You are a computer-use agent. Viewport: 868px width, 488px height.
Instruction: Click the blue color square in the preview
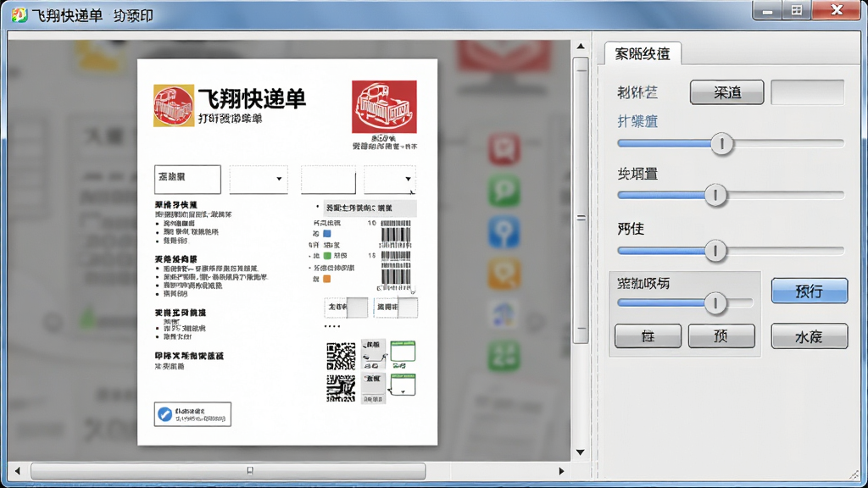click(x=327, y=234)
